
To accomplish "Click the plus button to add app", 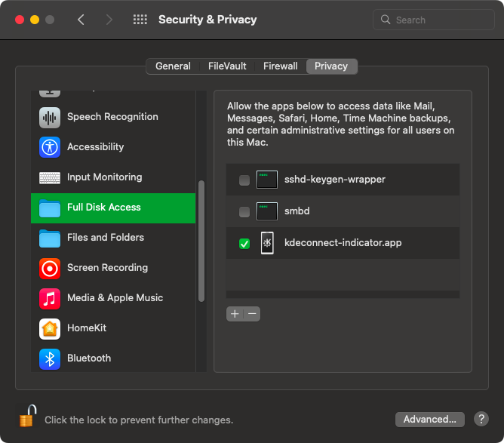I will pyautogui.click(x=235, y=314).
